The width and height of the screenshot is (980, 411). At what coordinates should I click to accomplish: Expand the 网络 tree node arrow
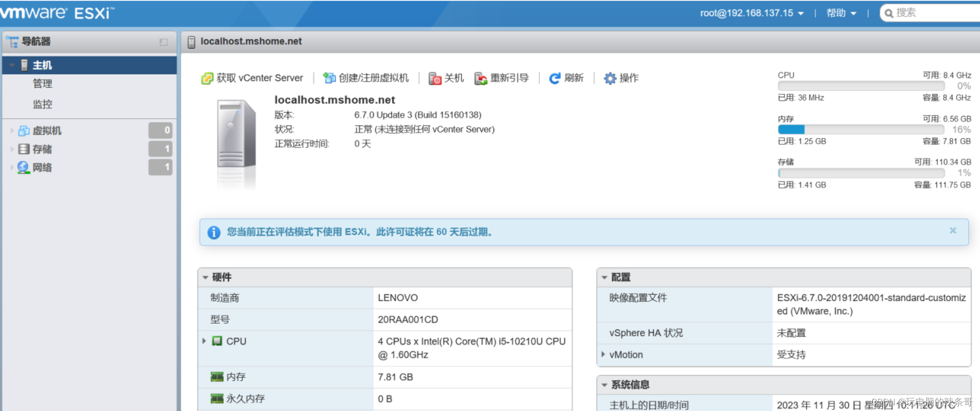click(x=12, y=167)
